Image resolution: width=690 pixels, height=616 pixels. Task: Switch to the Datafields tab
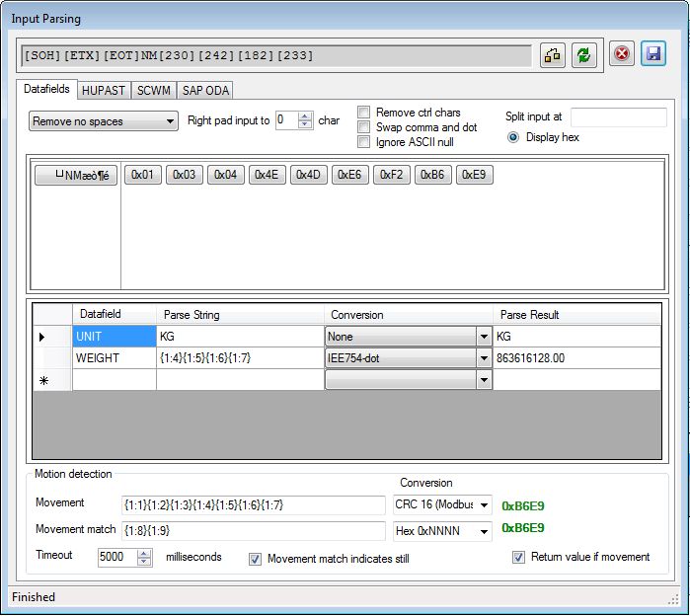(46, 89)
